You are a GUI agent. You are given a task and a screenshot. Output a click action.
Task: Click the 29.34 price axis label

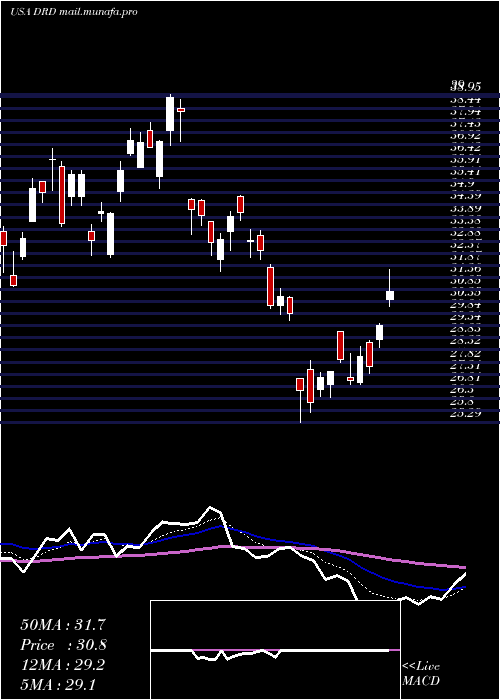pos(465,317)
